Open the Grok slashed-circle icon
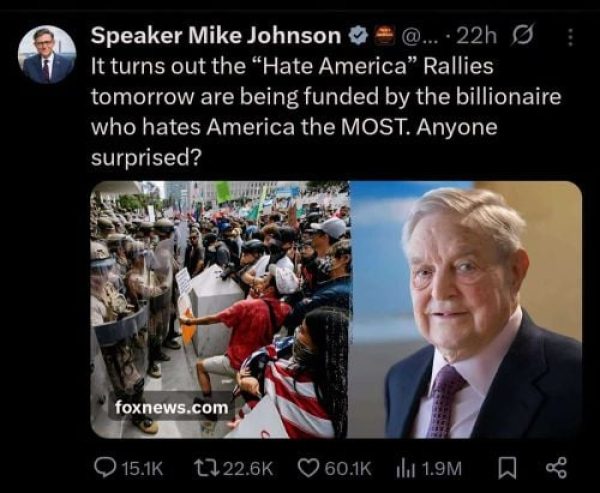The width and height of the screenshot is (600, 493). (x=522, y=35)
